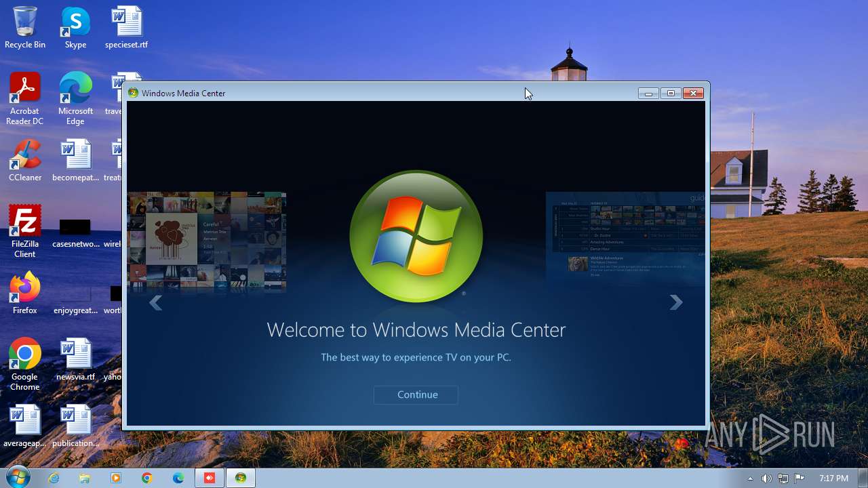Select the FileZilla Client desktop shortcut
Image resolution: width=868 pixels, height=488 pixels.
(25, 231)
